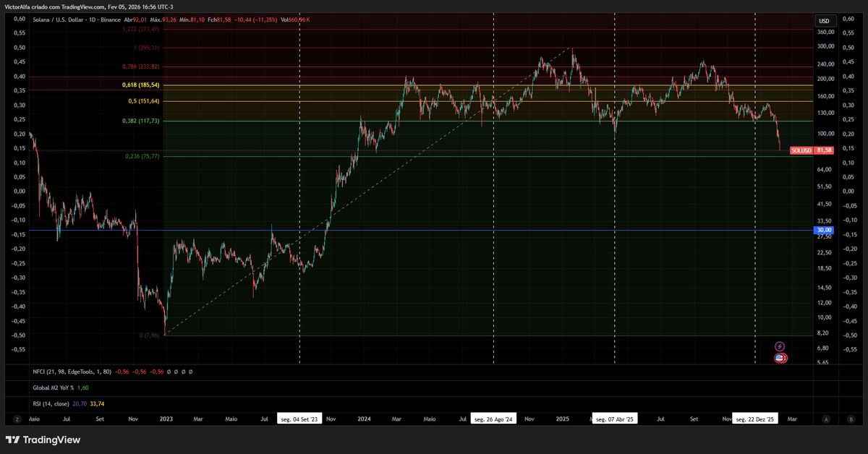Toggle the A auto-scale button
This screenshot has height=454, width=868.
point(826,419)
